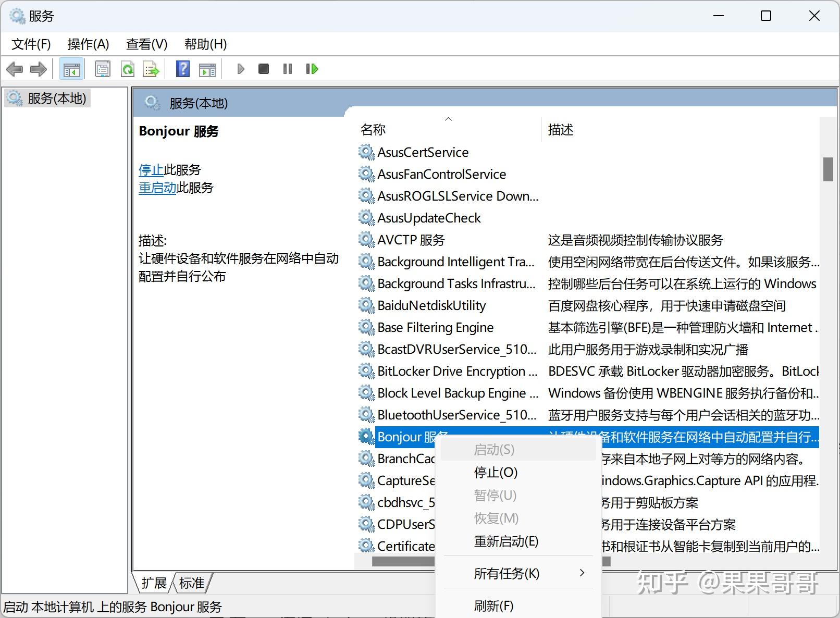Screen dimensions: 840x618
Task: Toggle the console tree pane icon
Action: tap(71, 68)
